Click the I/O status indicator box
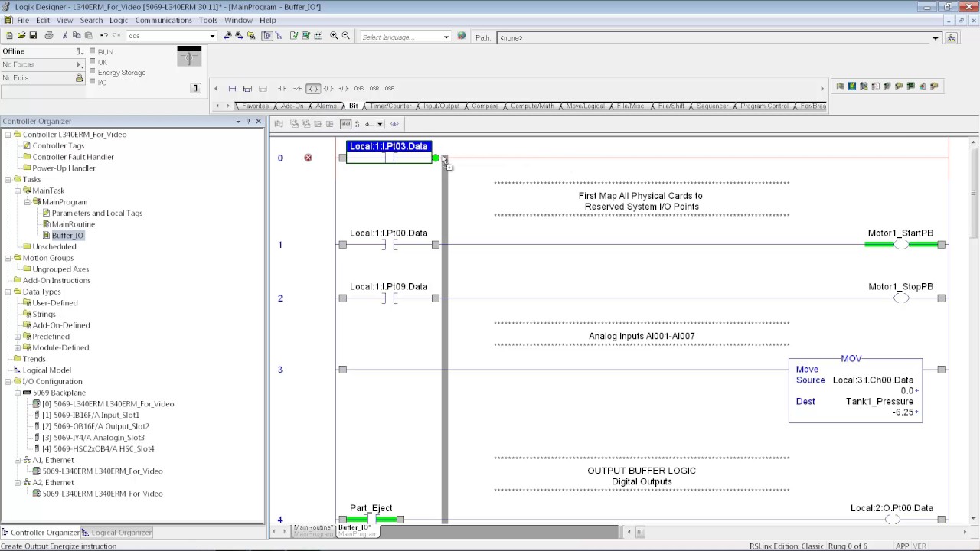The width and height of the screenshot is (980, 551). [93, 82]
